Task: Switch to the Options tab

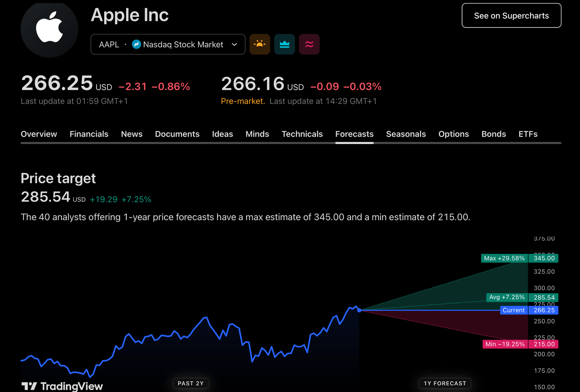Action: coord(453,134)
